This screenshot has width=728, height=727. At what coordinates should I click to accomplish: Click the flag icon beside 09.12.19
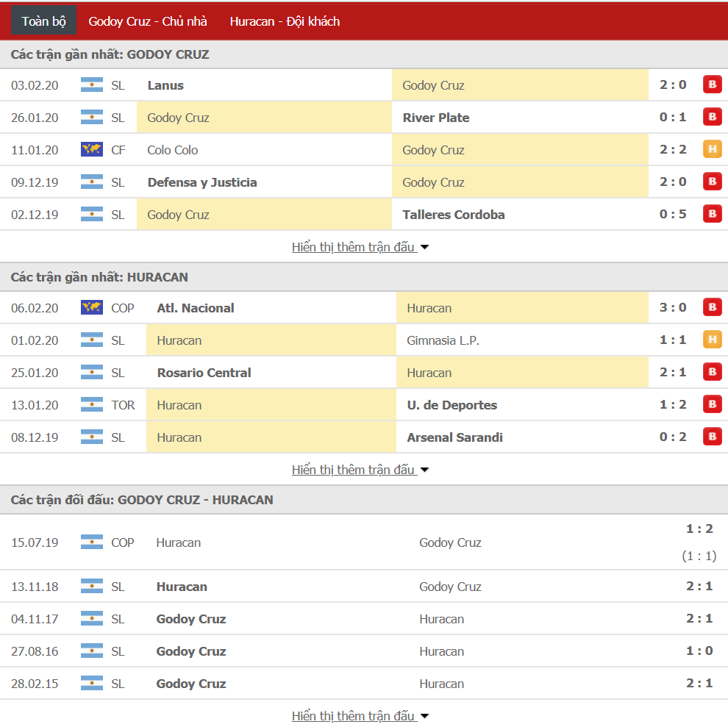tap(92, 182)
